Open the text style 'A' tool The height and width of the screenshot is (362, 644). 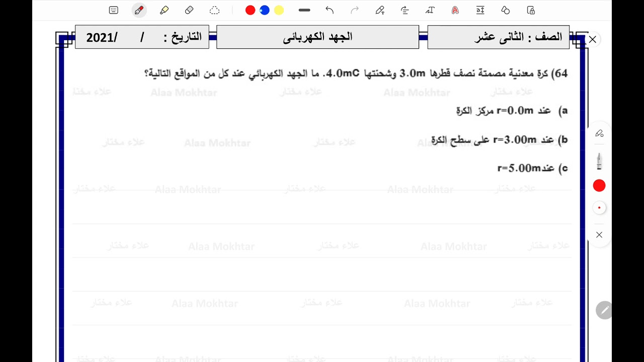point(455,10)
